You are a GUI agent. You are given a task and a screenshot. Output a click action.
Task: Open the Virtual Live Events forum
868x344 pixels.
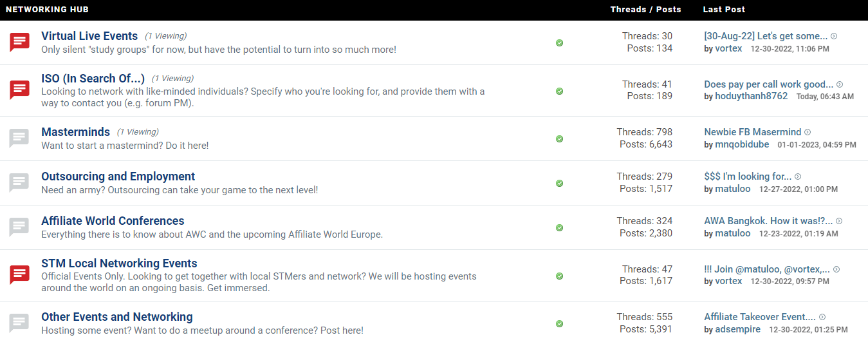point(89,36)
